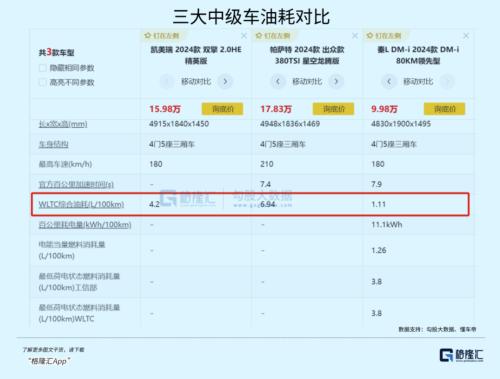Pin 凯美瑞 column to the left
Screen dimensions: 500x379
point(162,36)
